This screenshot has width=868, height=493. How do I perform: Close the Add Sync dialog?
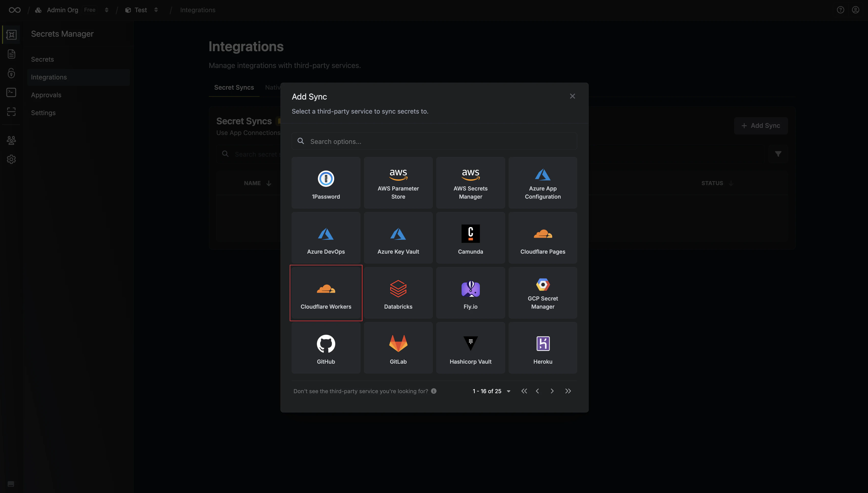(572, 96)
